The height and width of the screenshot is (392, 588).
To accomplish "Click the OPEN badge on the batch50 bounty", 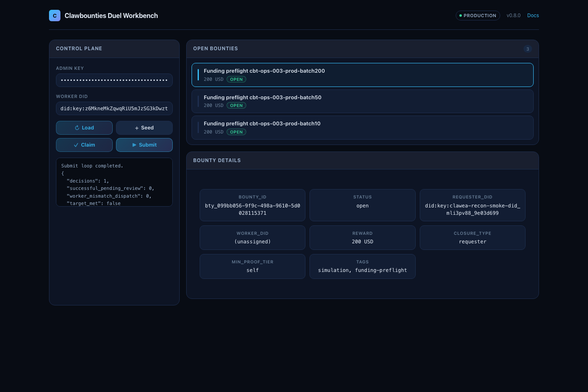I will 236,105.
